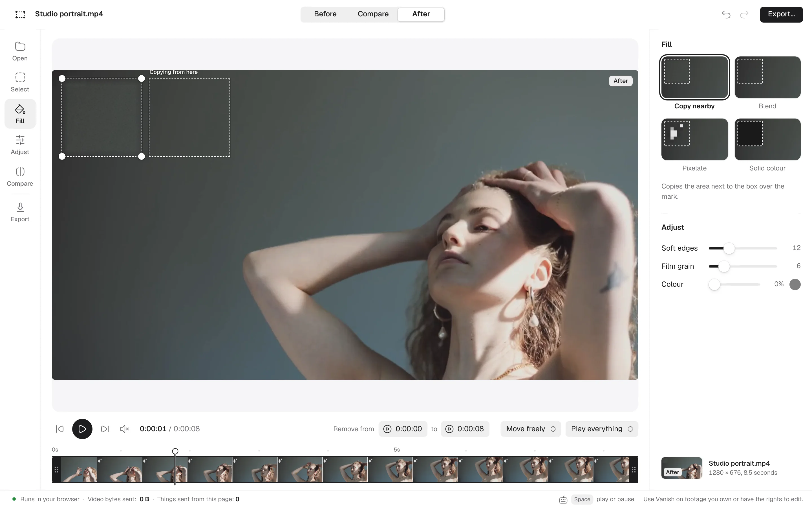Click the keyboard shortcuts icon

pyautogui.click(x=563, y=500)
